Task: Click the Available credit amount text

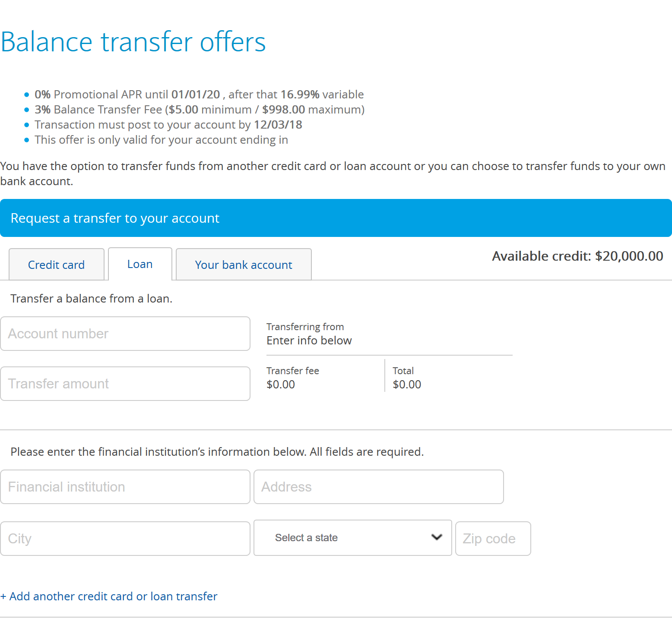Action: tap(577, 256)
